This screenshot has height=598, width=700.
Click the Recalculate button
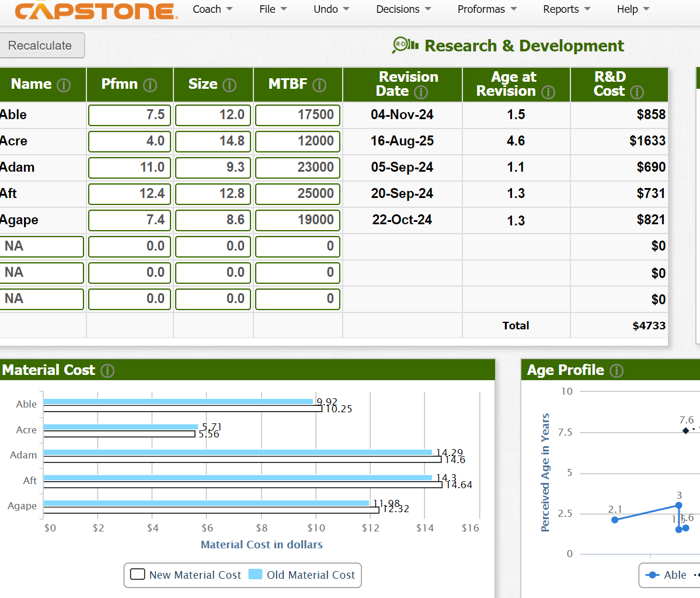tap(40, 46)
